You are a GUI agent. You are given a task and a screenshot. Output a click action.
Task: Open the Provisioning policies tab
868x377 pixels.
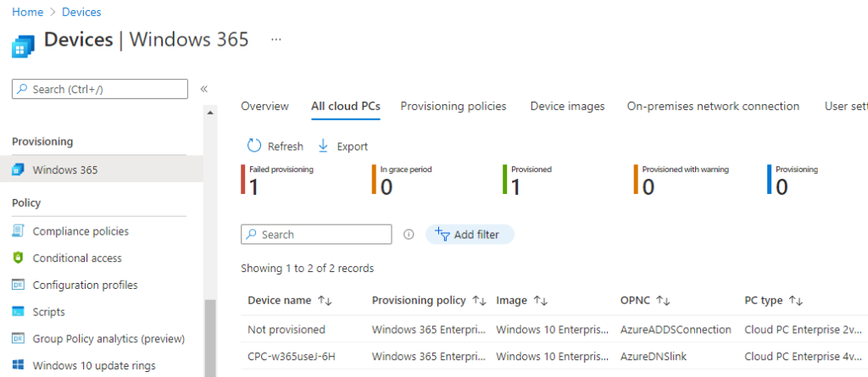tap(453, 106)
